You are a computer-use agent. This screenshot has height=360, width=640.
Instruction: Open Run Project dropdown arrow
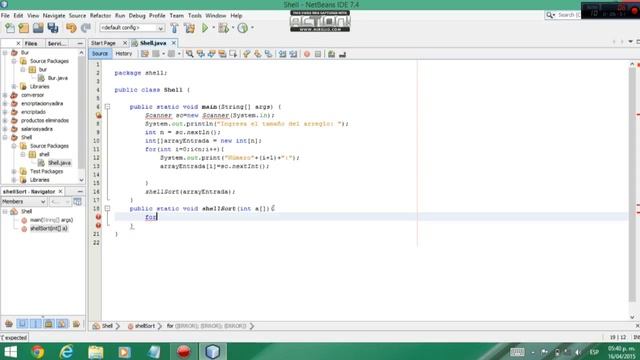pyautogui.click(x=213, y=28)
